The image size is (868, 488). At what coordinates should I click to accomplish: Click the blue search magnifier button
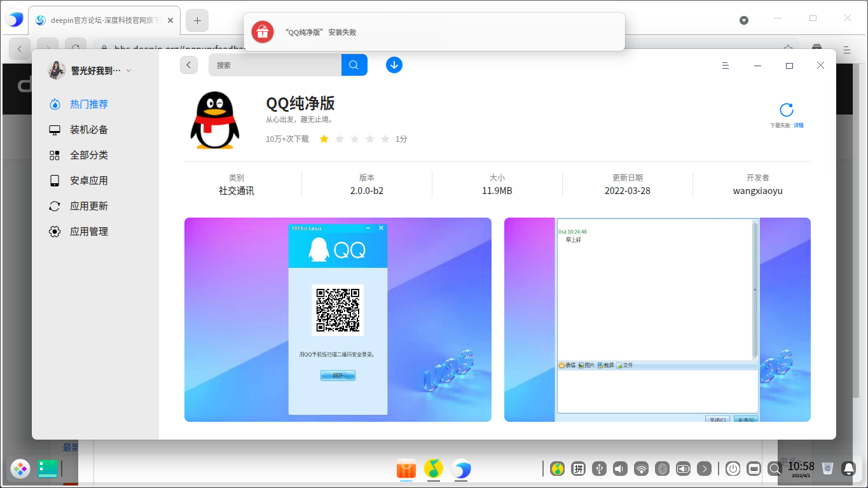[354, 65]
